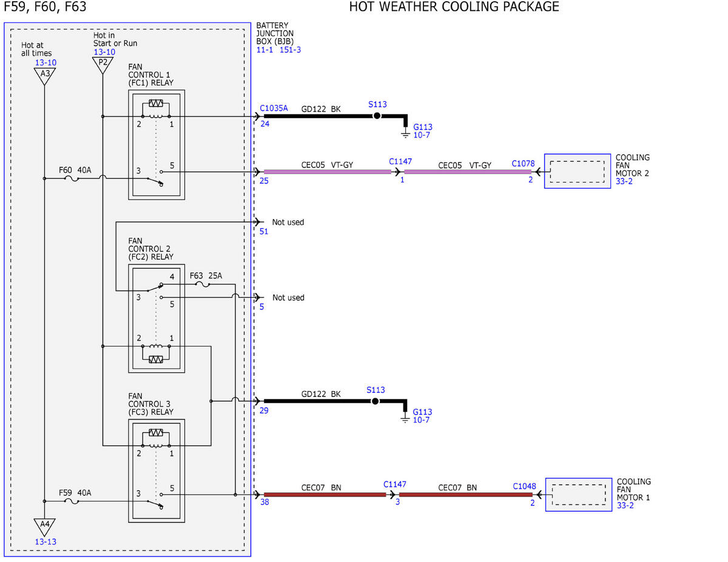The image size is (728, 562).
Task: Click pin number 38 on the BJB connector
Action: 265,503
